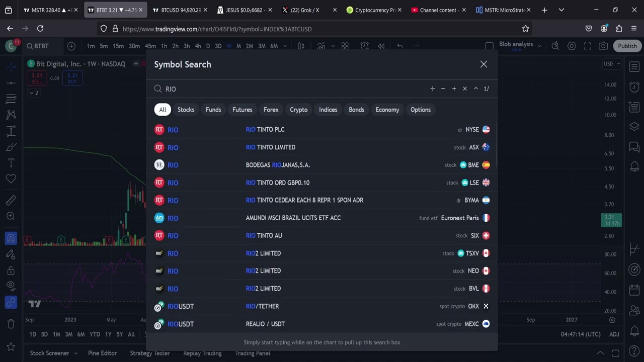Open the Indicators menu
The width and height of the screenshot is (644, 362).
pos(320,46)
